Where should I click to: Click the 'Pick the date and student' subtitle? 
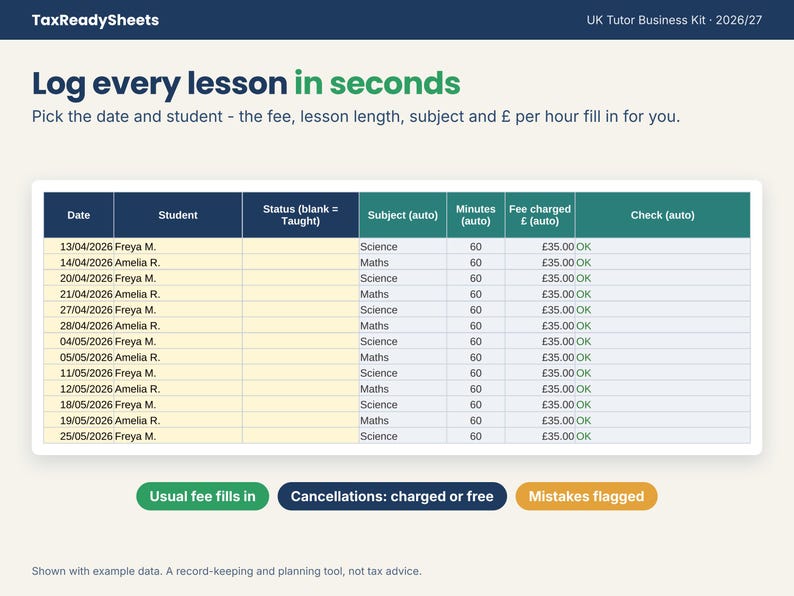(355, 116)
